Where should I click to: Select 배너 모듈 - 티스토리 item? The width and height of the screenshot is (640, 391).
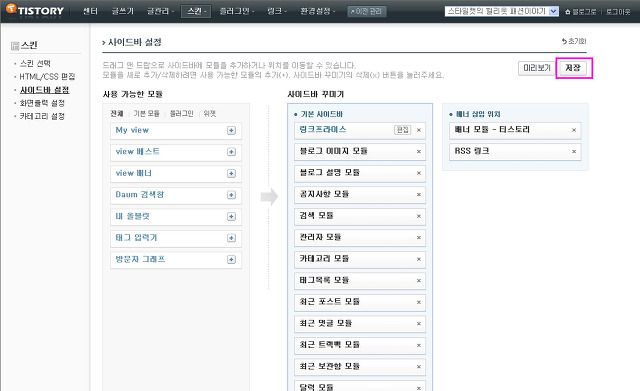515,130
